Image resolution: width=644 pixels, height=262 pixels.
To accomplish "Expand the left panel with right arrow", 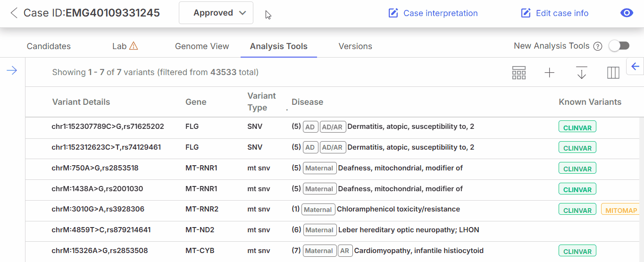I will pyautogui.click(x=12, y=71).
